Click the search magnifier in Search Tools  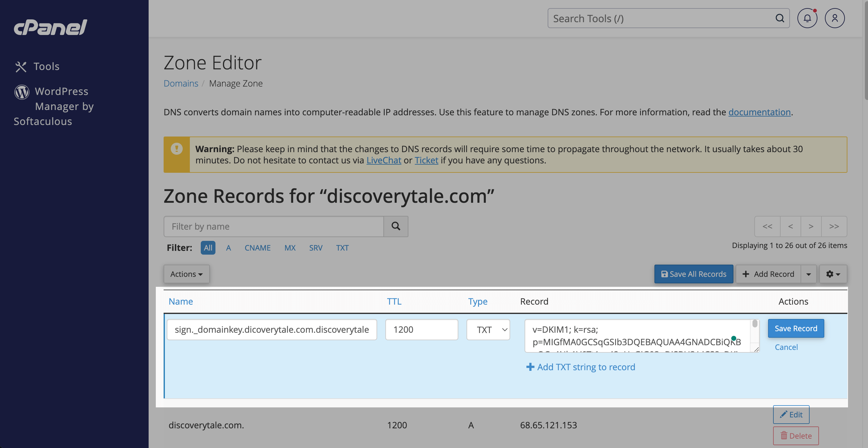click(779, 18)
